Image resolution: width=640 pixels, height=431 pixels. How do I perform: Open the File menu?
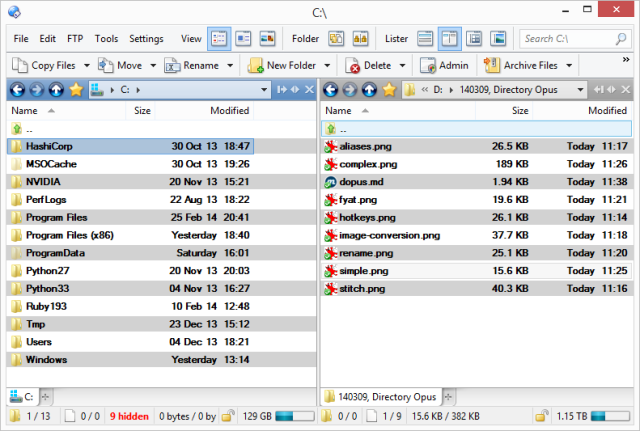[21, 39]
